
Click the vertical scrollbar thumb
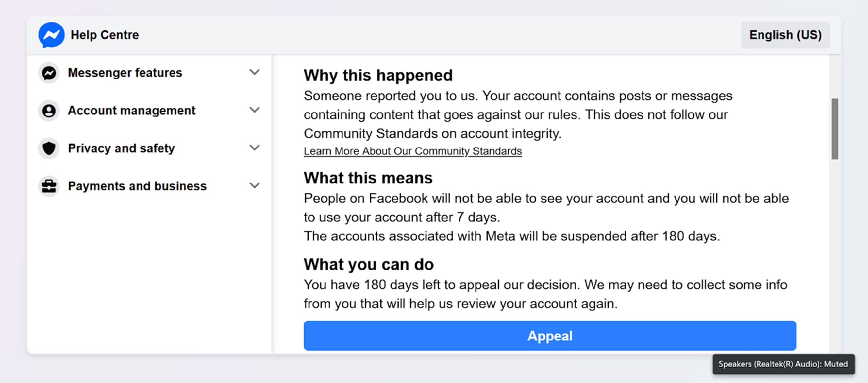(x=835, y=129)
